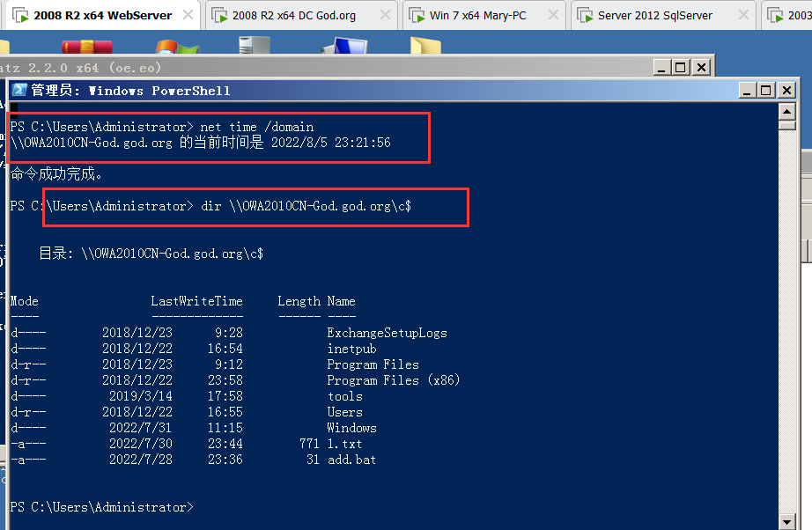The width and height of the screenshot is (812, 530).
Task: Click the PowerShell icon in the title bar
Action: tap(18, 90)
